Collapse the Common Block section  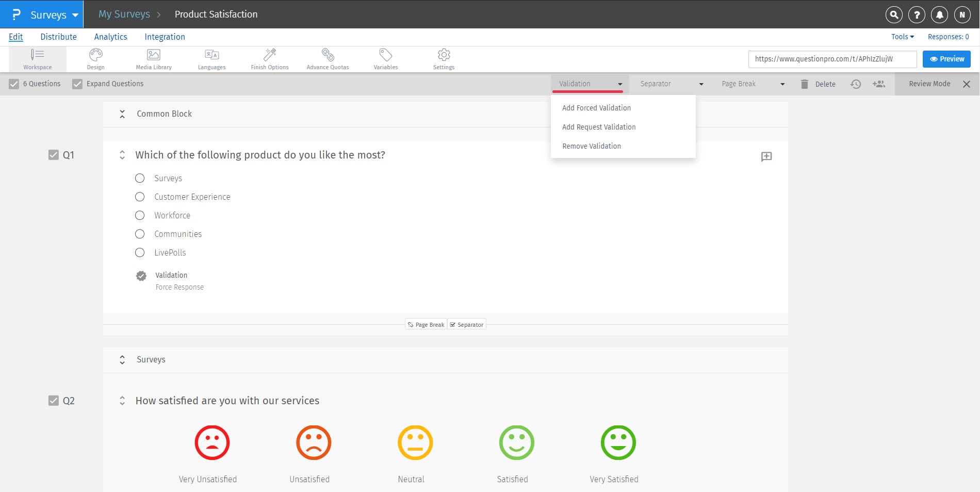(x=122, y=114)
